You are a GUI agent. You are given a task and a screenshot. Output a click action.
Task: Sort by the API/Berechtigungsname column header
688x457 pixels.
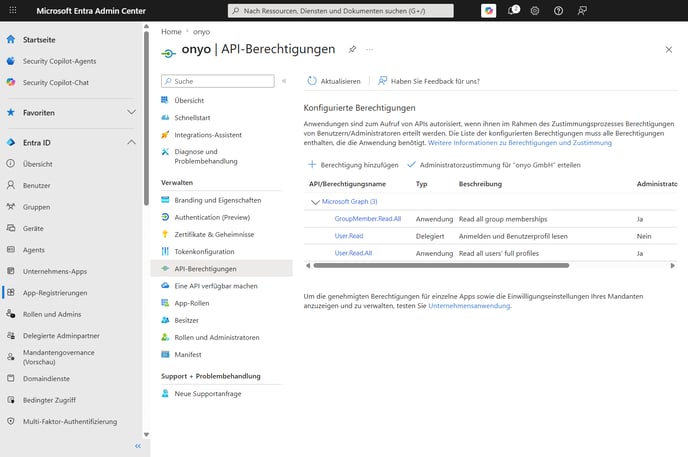click(347, 184)
